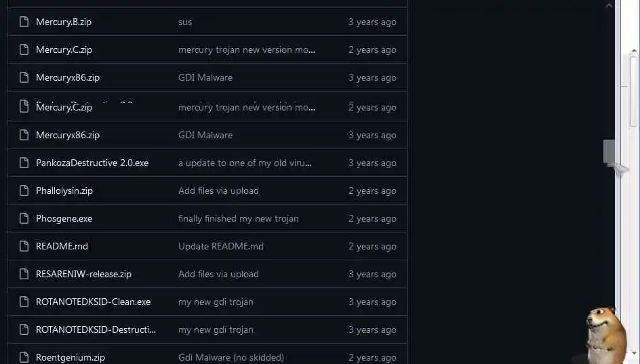
Task: Click the file icon beside Mercury.B.zip
Action: click(x=24, y=22)
